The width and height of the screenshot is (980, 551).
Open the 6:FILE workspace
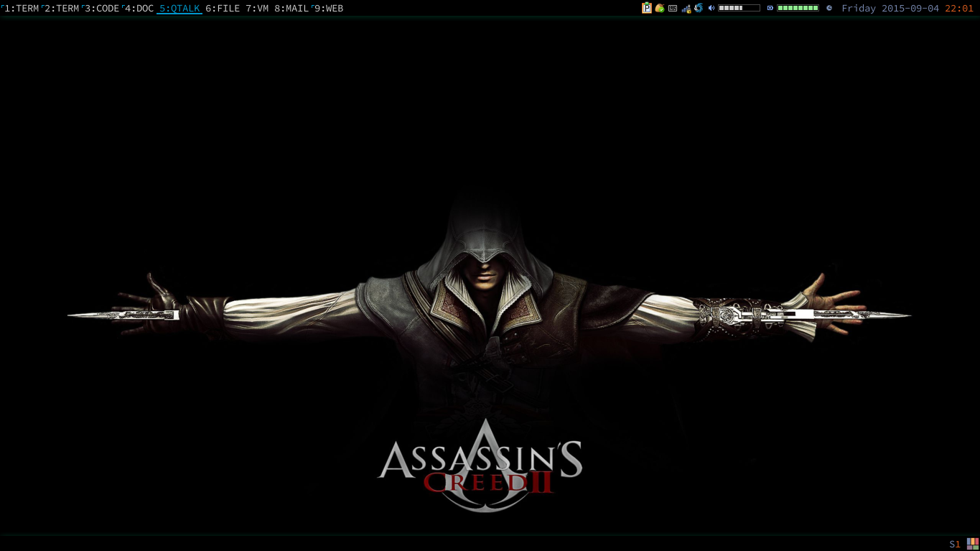(x=223, y=9)
